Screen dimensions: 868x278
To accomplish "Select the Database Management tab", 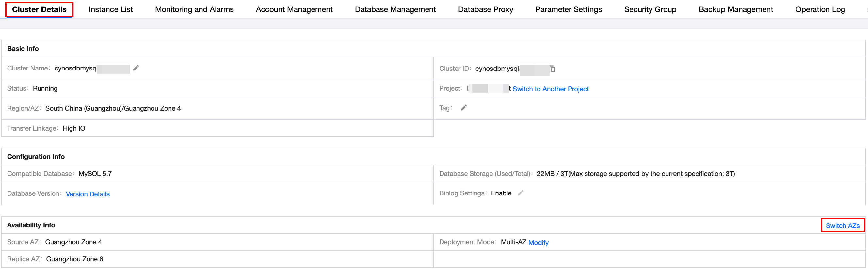I will pyautogui.click(x=395, y=9).
